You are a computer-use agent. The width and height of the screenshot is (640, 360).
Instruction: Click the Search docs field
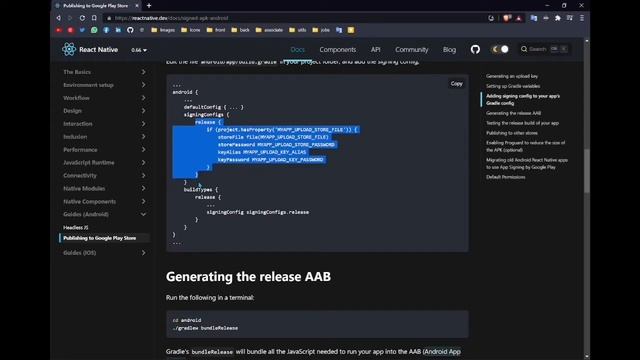pos(544,49)
